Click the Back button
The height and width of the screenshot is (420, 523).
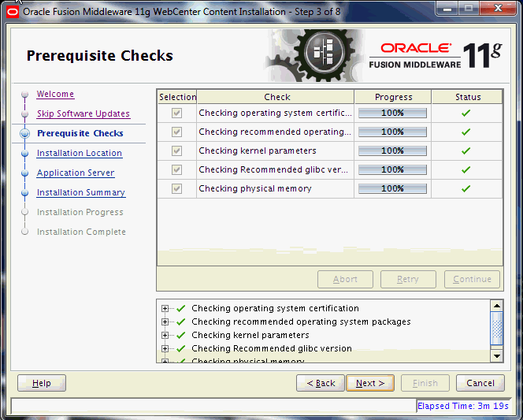[321, 383]
